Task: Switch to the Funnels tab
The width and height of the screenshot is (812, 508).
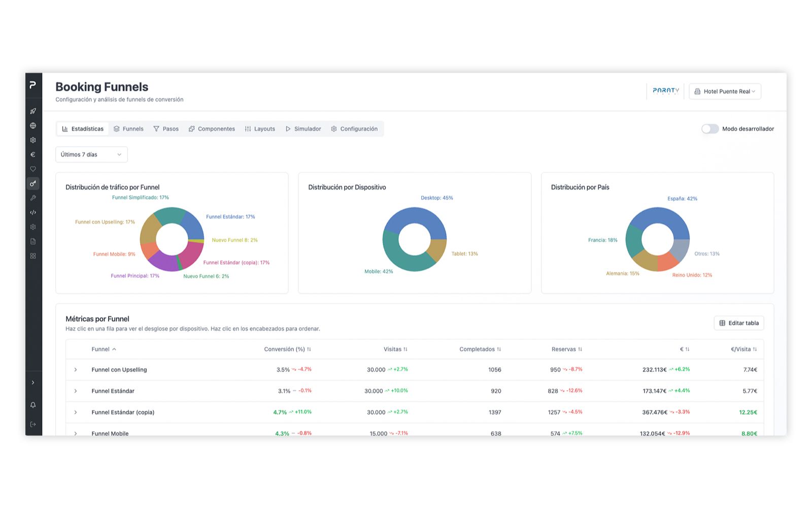Action: [128, 129]
